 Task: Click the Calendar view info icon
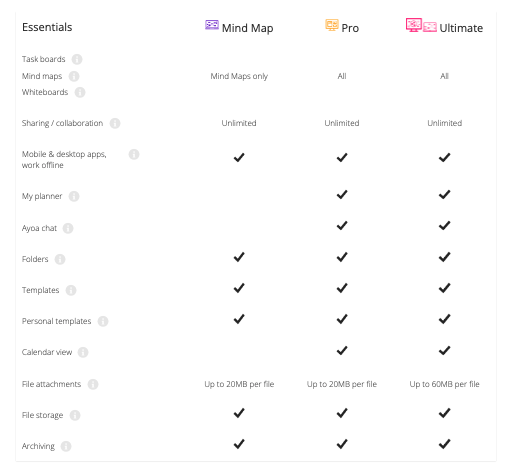click(83, 352)
